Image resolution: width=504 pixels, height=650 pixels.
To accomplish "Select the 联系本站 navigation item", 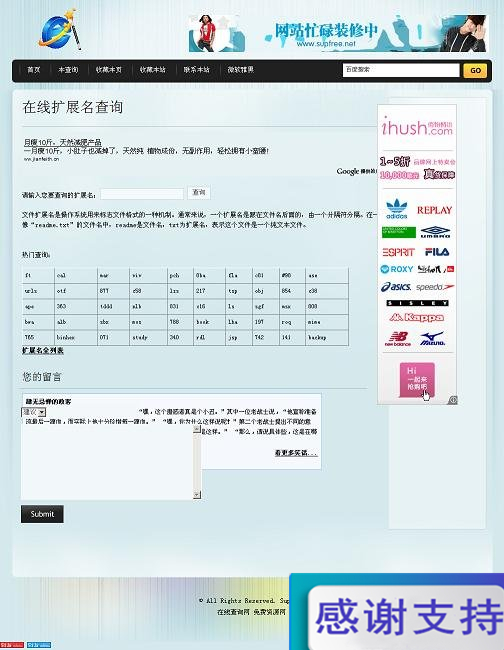I will click(x=197, y=70).
